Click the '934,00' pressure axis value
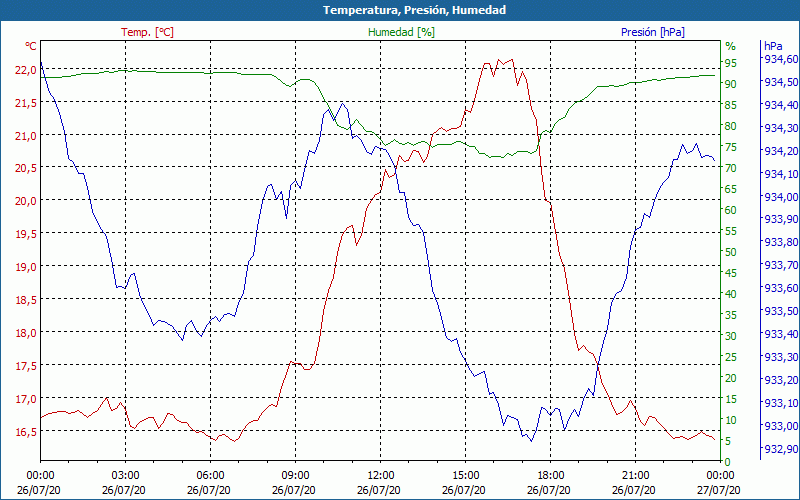 pos(781,197)
